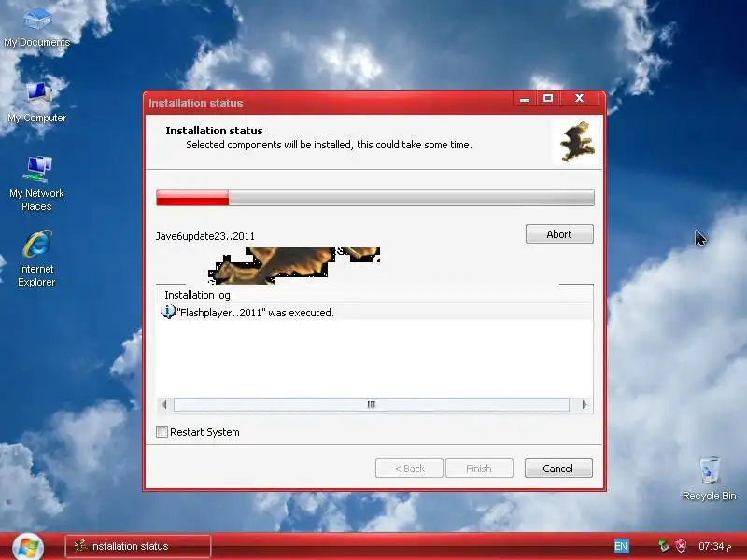747x560 pixels.
Task: Close the Installation status window
Action: click(579, 99)
